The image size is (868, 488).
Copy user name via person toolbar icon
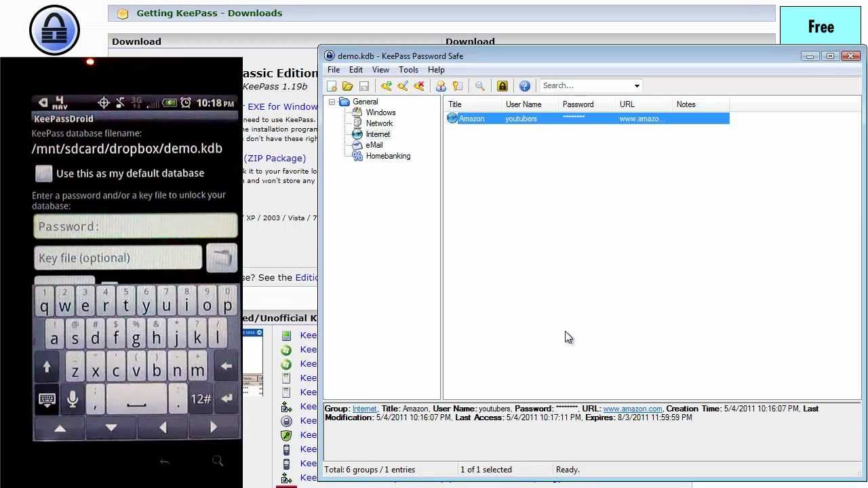click(441, 86)
